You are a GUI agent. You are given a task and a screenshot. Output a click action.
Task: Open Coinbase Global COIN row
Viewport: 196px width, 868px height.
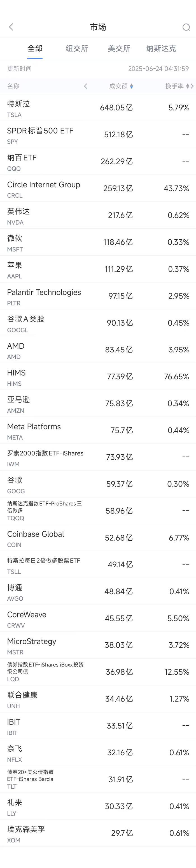click(x=98, y=538)
